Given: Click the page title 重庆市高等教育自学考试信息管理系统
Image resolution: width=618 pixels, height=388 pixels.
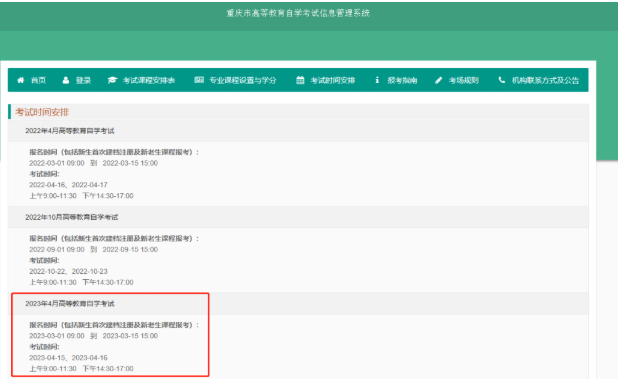Looking at the screenshot, I should 298,13.
